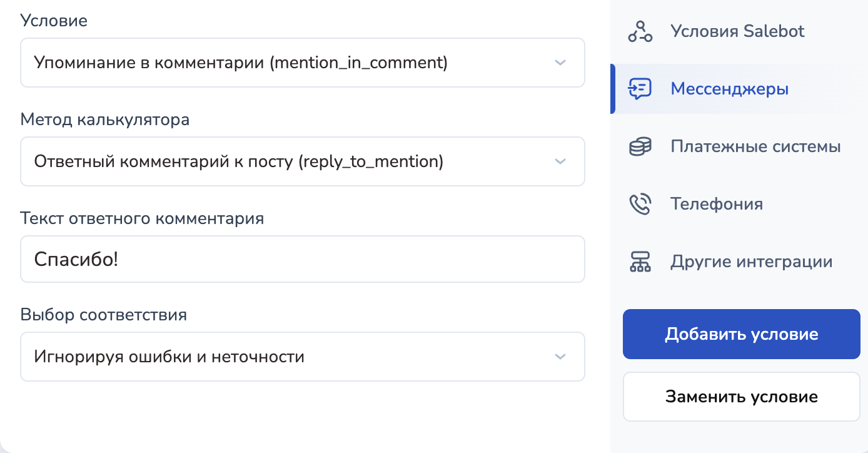The width and height of the screenshot is (868, 453).
Task: Go to the Платежные системы section label
Action: tap(755, 147)
